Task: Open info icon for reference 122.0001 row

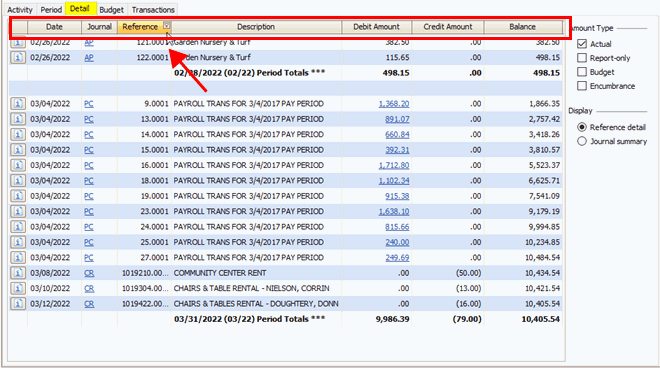Action: point(18,57)
